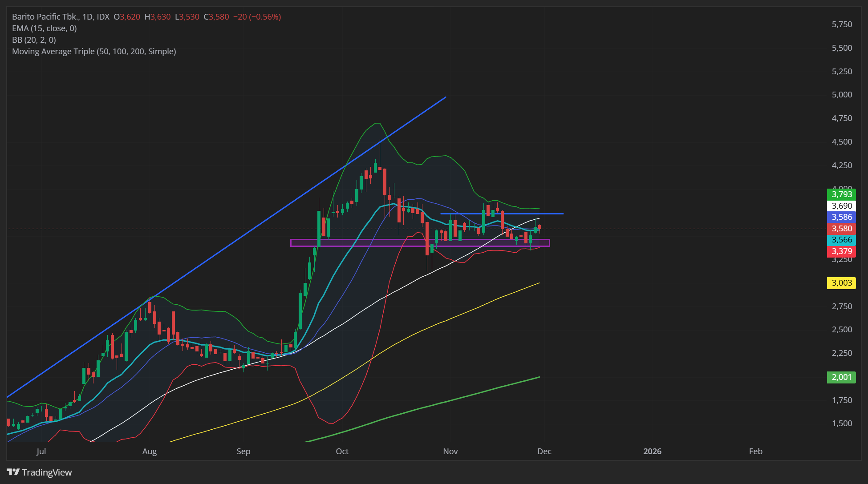Click the yellow 3,003 moving-average price label
868x484 pixels.
tap(841, 283)
